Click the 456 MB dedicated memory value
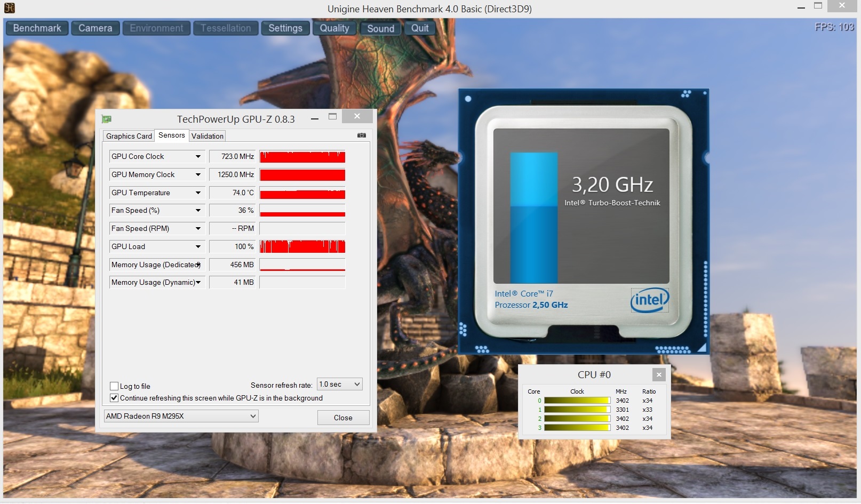The height and width of the screenshot is (504, 861). tap(232, 265)
